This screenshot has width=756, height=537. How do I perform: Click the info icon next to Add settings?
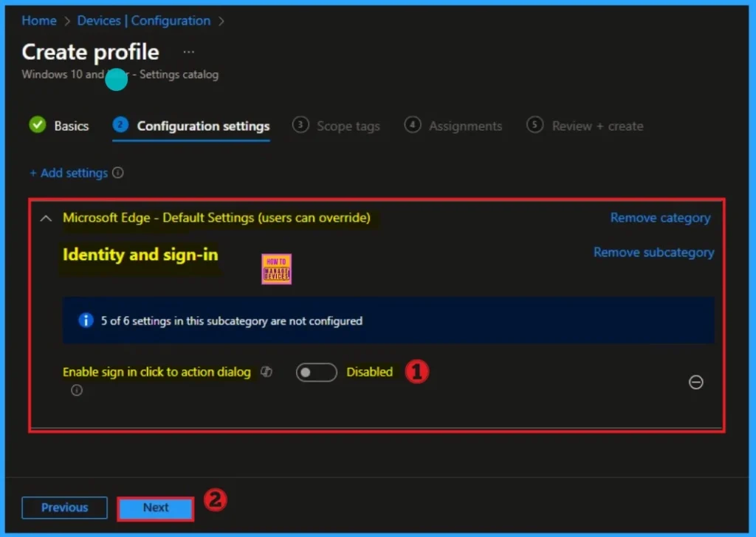coord(118,173)
